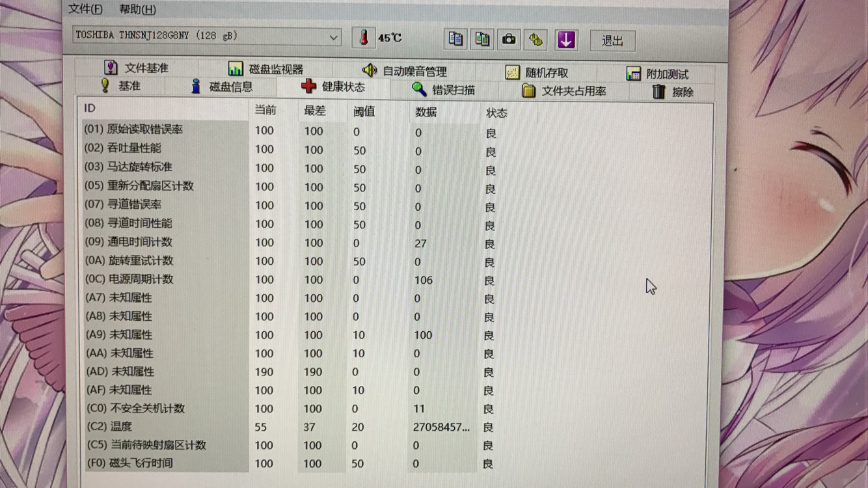
Task: Switch to the 磁盘监视器 tab
Action: point(265,69)
